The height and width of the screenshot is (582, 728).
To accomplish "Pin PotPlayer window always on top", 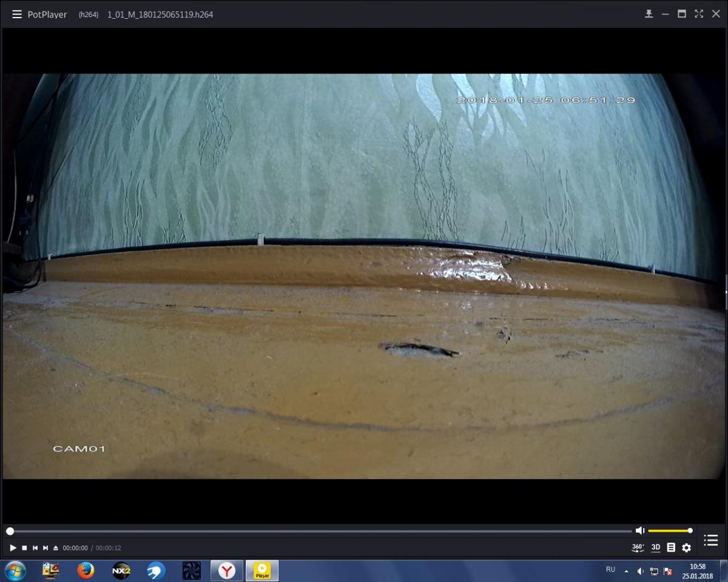I will point(649,14).
